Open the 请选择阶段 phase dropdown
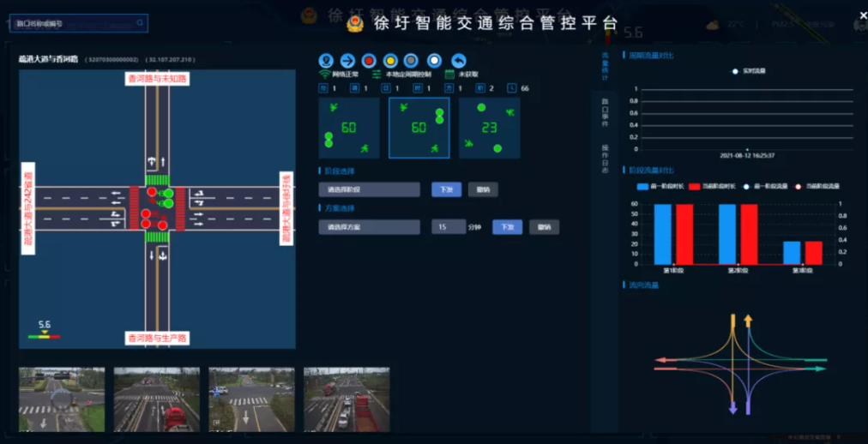The height and width of the screenshot is (444, 868). (x=369, y=189)
